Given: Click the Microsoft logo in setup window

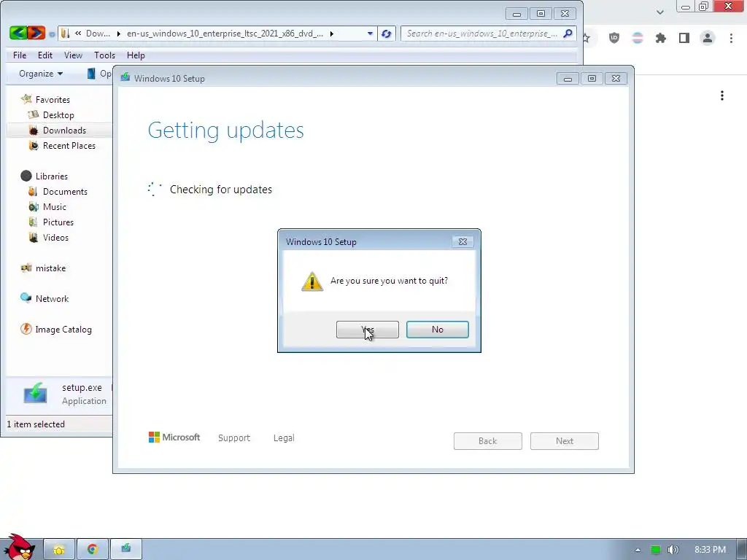Looking at the screenshot, I should click(174, 437).
